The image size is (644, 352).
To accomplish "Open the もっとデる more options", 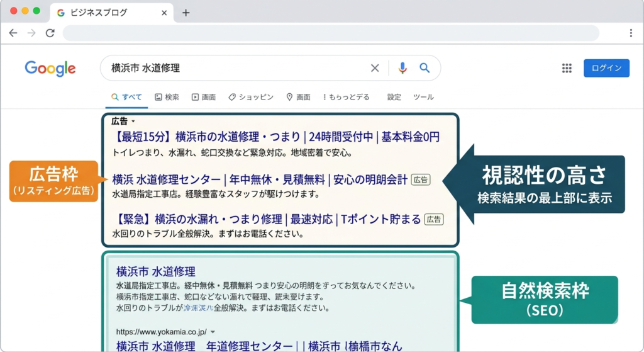I will click(x=346, y=97).
